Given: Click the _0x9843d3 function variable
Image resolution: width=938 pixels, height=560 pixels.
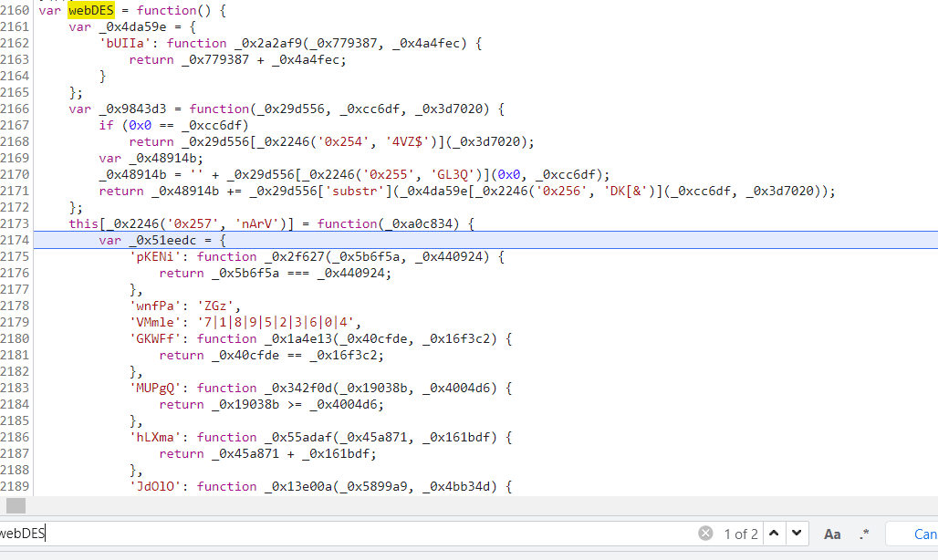Looking at the screenshot, I should tap(133, 109).
